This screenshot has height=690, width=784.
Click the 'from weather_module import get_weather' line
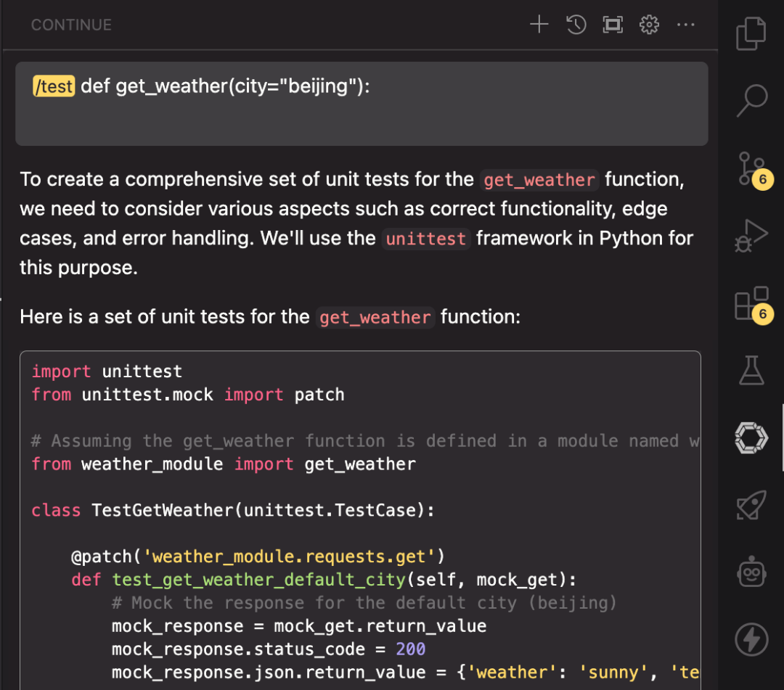pos(224,464)
